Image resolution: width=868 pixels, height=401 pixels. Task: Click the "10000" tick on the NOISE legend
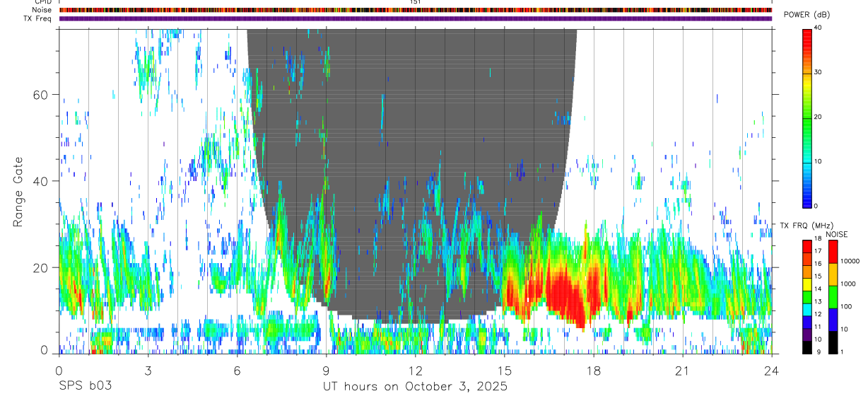848,261
